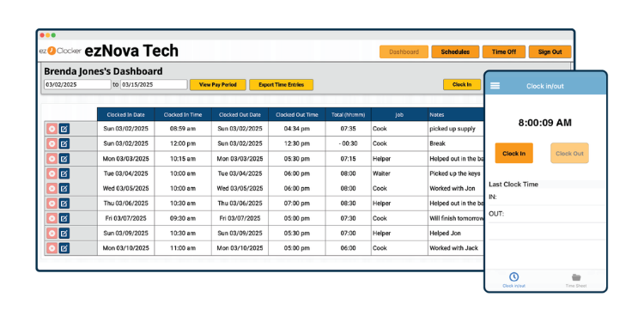The height and width of the screenshot is (322, 644).
Task: Tap orange Clock In in mobile app
Action: pos(513,153)
